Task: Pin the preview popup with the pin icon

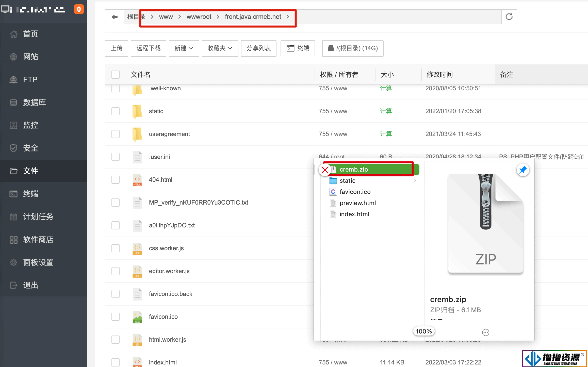Action: tap(523, 170)
